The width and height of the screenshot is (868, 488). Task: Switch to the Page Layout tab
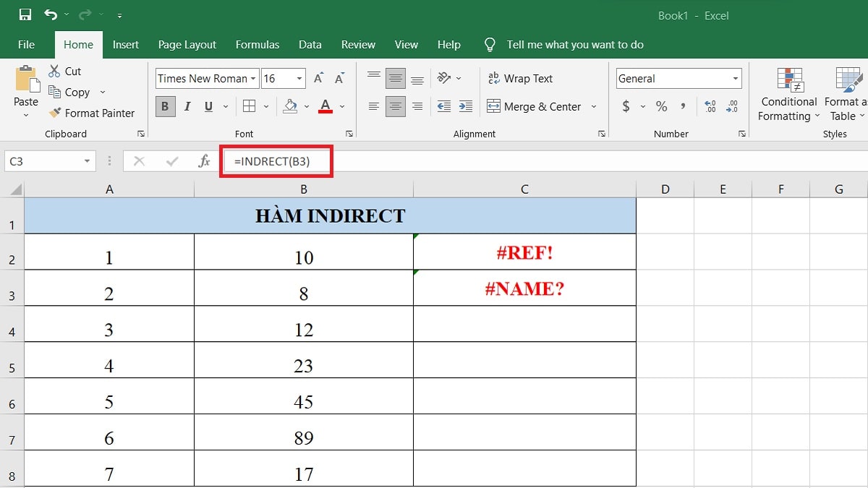187,44
